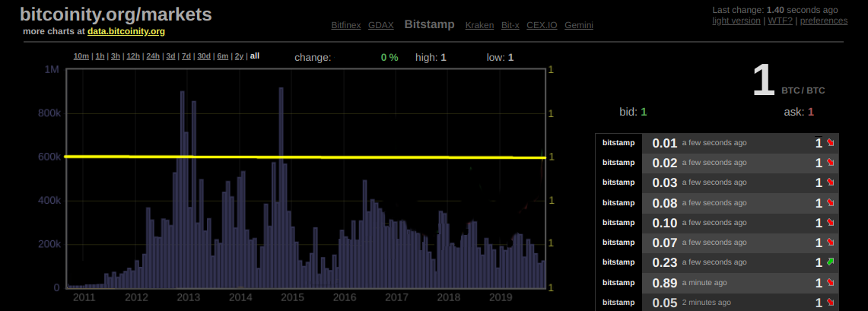Screen dimensions: 868x311
Task: Click the red down arrow in the 0.01 trade row
Action: pyautogui.click(x=830, y=143)
